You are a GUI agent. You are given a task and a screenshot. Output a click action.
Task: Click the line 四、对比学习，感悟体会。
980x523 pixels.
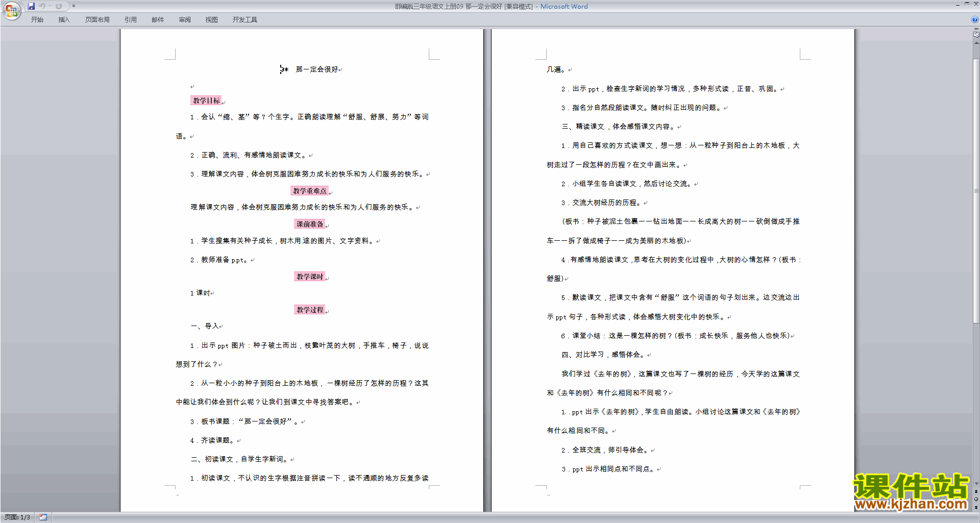tap(604, 355)
